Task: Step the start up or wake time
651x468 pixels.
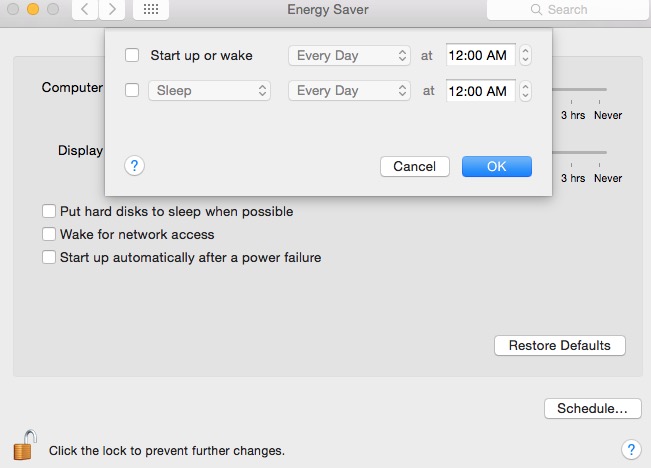Action: (526, 55)
